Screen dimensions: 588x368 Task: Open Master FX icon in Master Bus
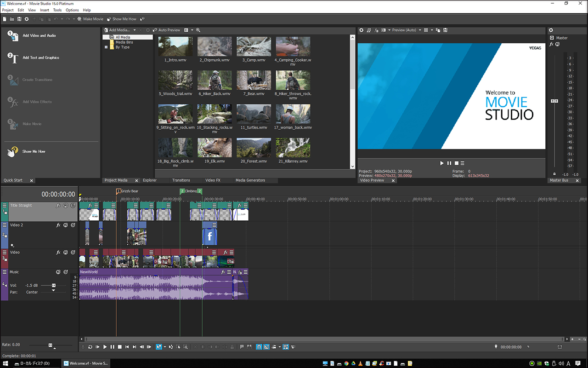pyautogui.click(x=552, y=44)
